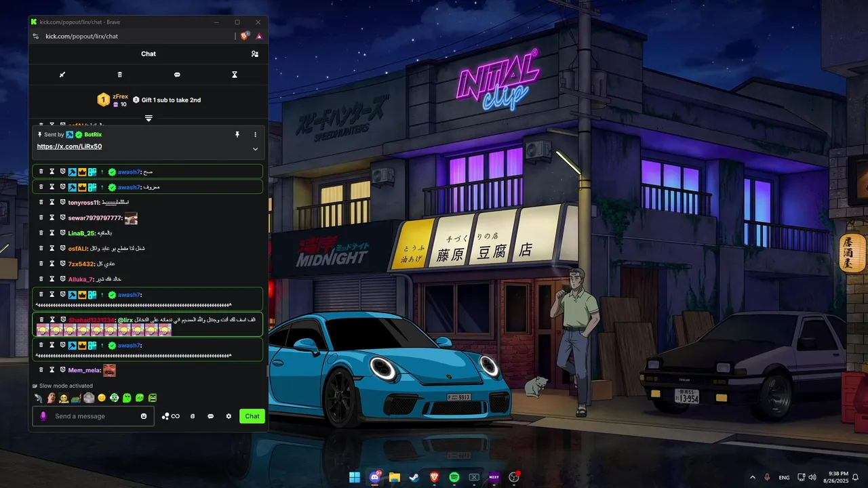
Task: Click the username tonyross11
Action: [83, 203]
